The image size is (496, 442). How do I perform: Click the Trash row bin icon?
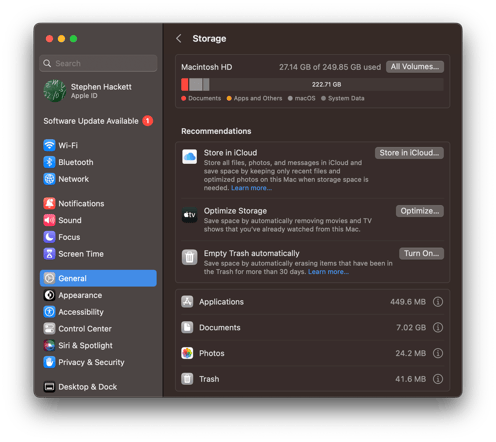[x=187, y=379]
